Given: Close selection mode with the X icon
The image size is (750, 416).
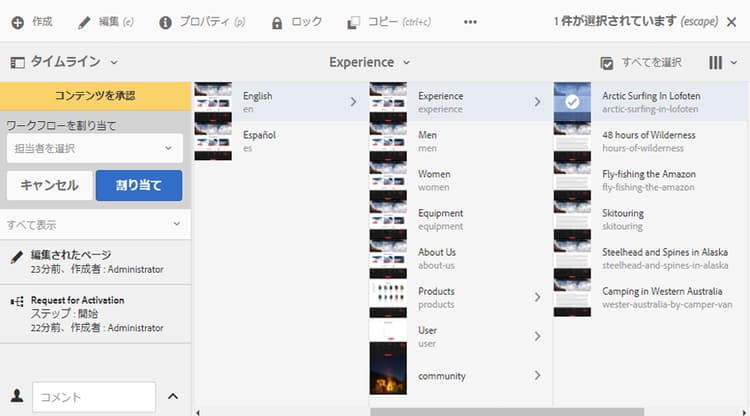Looking at the screenshot, I should [x=731, y=22].
